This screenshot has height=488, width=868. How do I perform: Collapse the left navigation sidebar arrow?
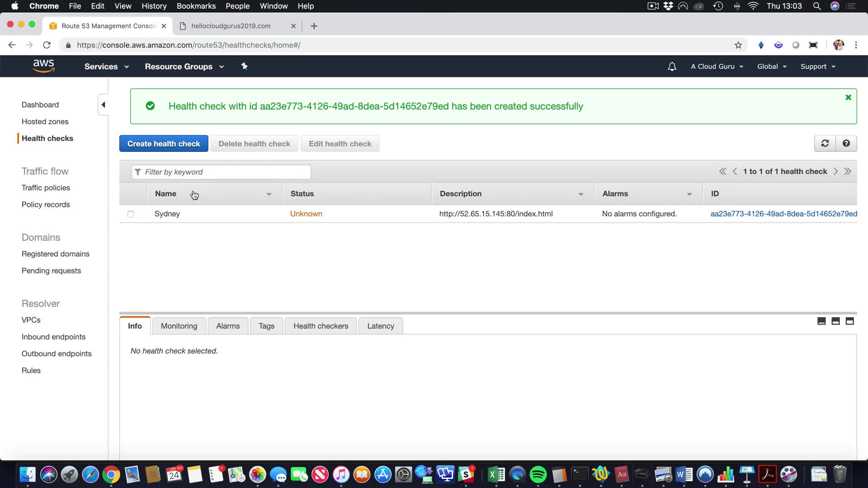click(x=103, y=105)
